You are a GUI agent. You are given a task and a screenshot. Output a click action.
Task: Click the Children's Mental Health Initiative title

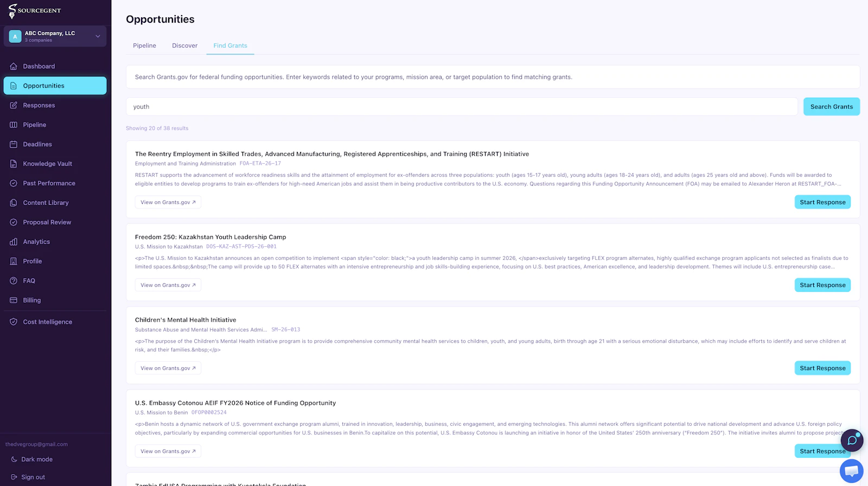[186, 320]
